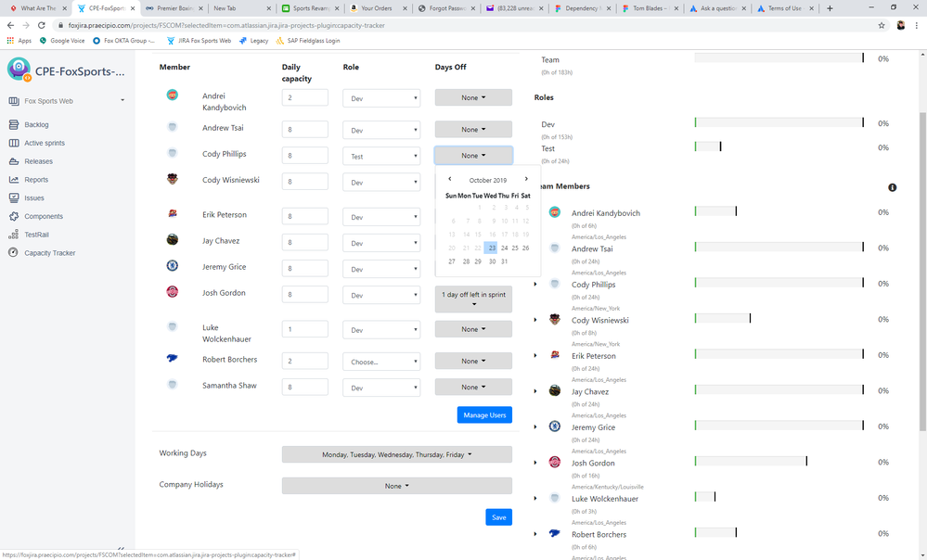This screenshot has height=560, width=927.
Task: Open Andrei Kandybovich's Role dropdown
Action: (x=381, y=98)
